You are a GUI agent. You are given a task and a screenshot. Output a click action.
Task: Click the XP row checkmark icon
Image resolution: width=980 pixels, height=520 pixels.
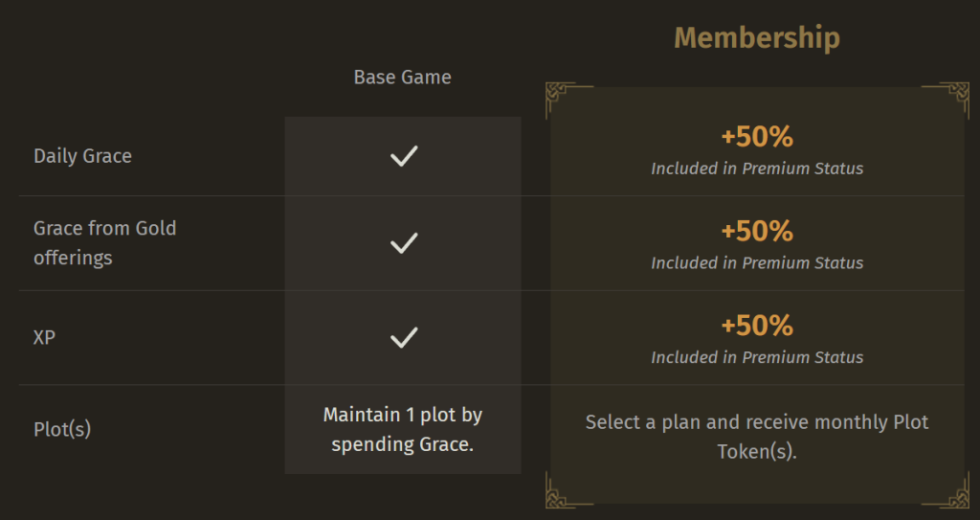coord(404,337)
